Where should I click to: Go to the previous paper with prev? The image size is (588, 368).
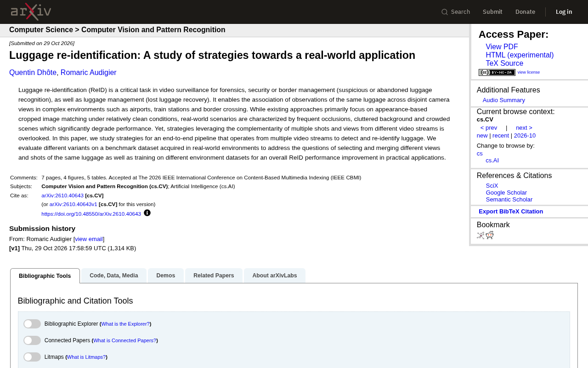[489, 128]
